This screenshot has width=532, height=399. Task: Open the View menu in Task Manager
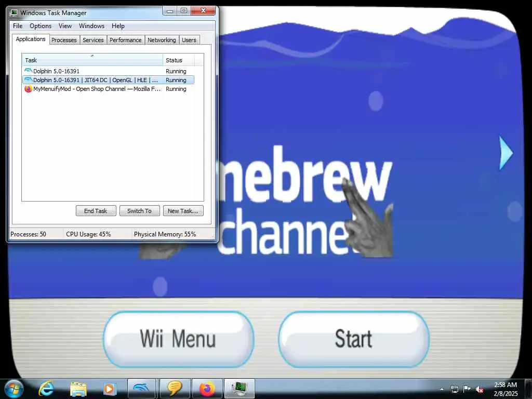pyautogui.click(x=65, y=26)
